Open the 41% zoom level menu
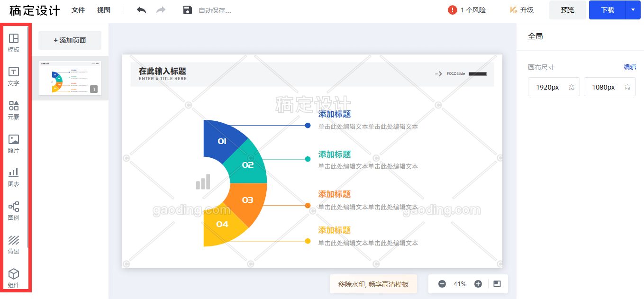Screen dimensions: 644x299 tap(460, 284)
